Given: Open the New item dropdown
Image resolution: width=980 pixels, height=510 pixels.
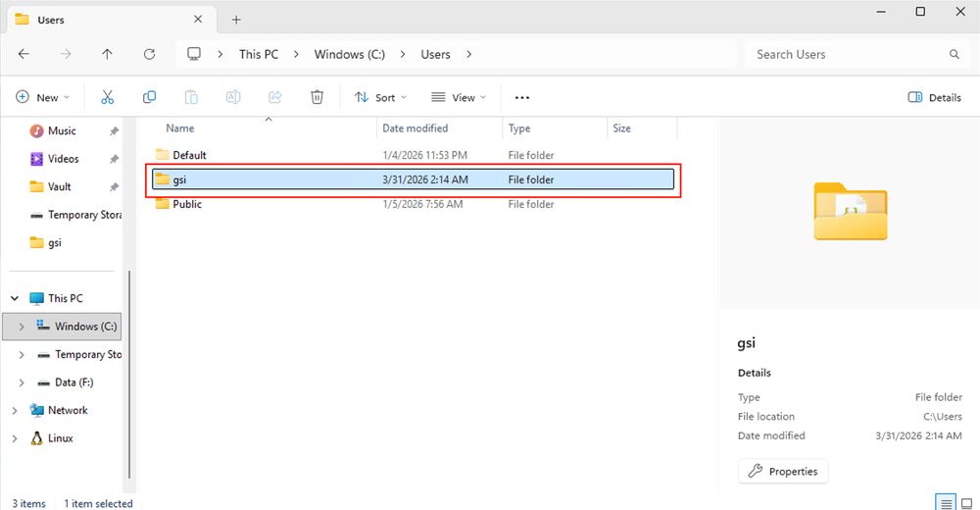Looking at the screenshot, I should pyautogui.click(x=43, y=97).
